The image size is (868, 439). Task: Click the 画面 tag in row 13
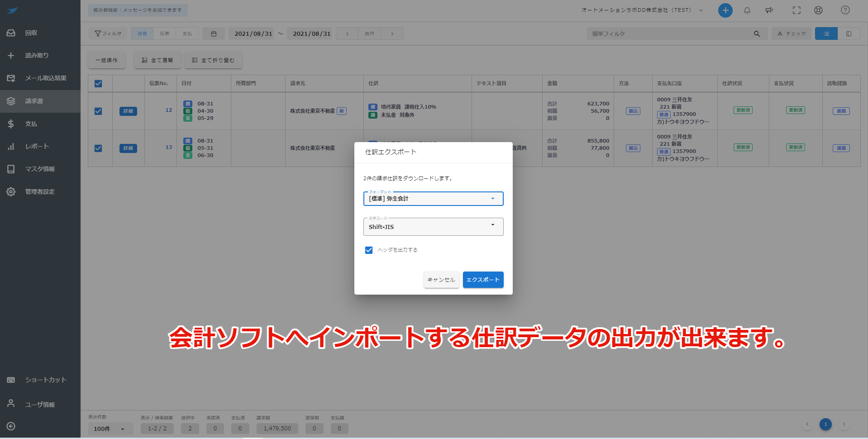(841, 148)
